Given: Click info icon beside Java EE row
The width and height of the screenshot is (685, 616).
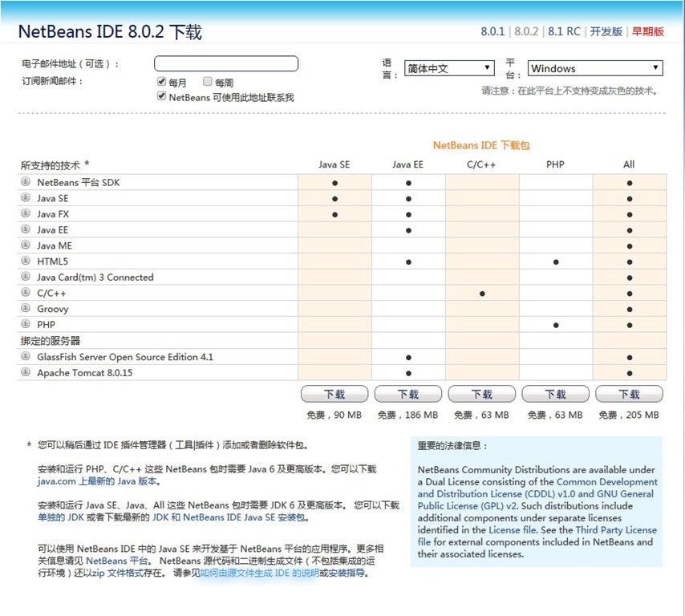Looking at the screenshot, I should pyautogui.click(x=26, y=229).
